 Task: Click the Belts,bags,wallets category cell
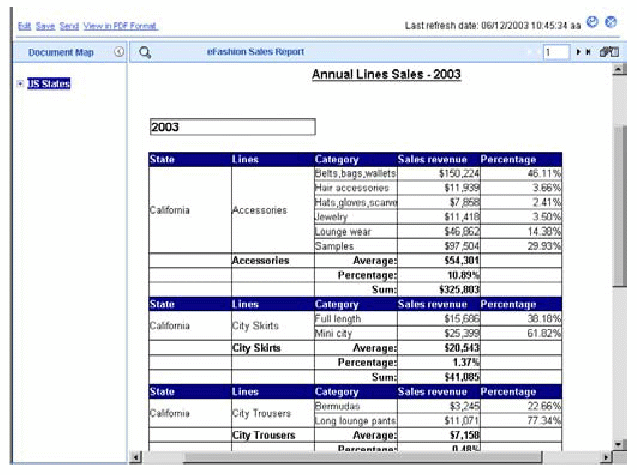click(x=355, y=174)
